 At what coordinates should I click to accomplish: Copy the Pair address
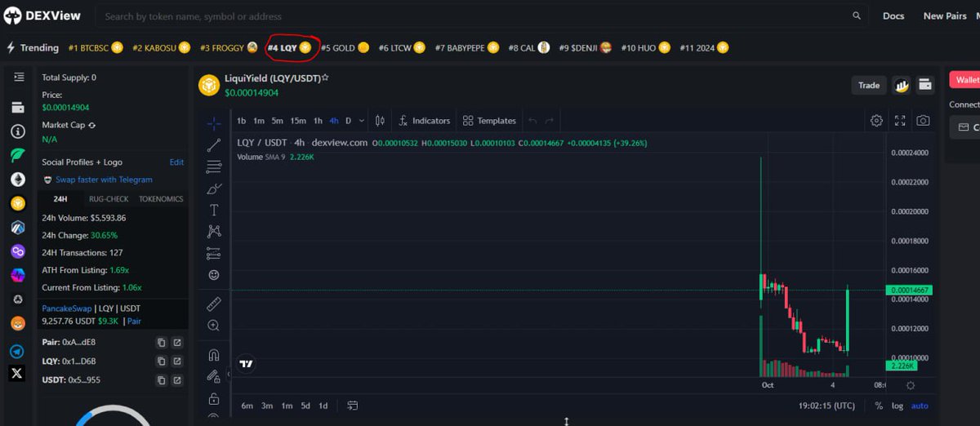coord(161,342)
